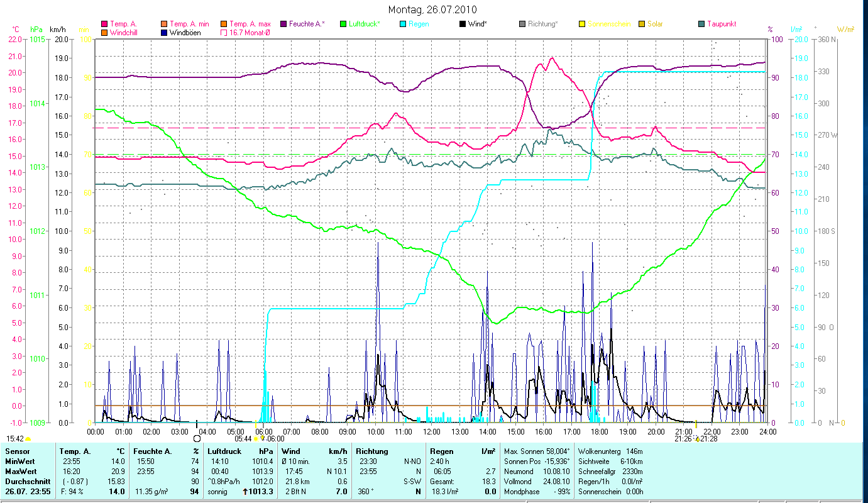
Task: Click the orange Windchill legend swatch
Action: pyautogui.click(x=104, y=32)
